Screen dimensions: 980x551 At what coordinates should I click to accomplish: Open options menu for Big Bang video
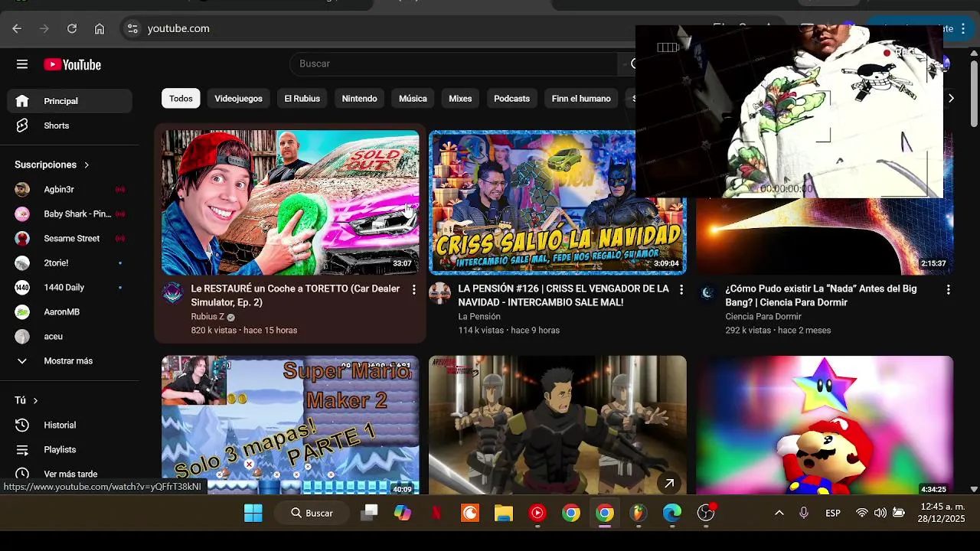tap(948, 289)
